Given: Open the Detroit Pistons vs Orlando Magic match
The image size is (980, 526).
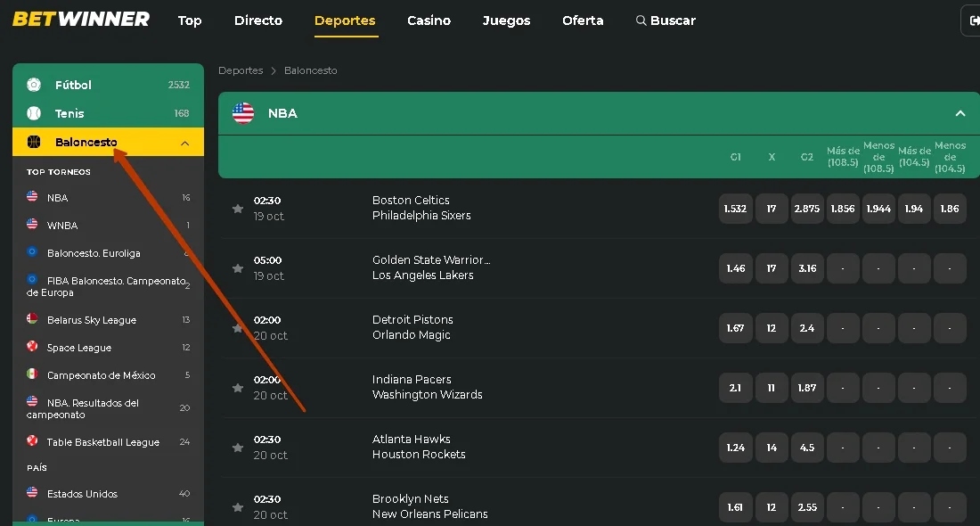Looking at the screenshot, I should [x=412, y=327].
